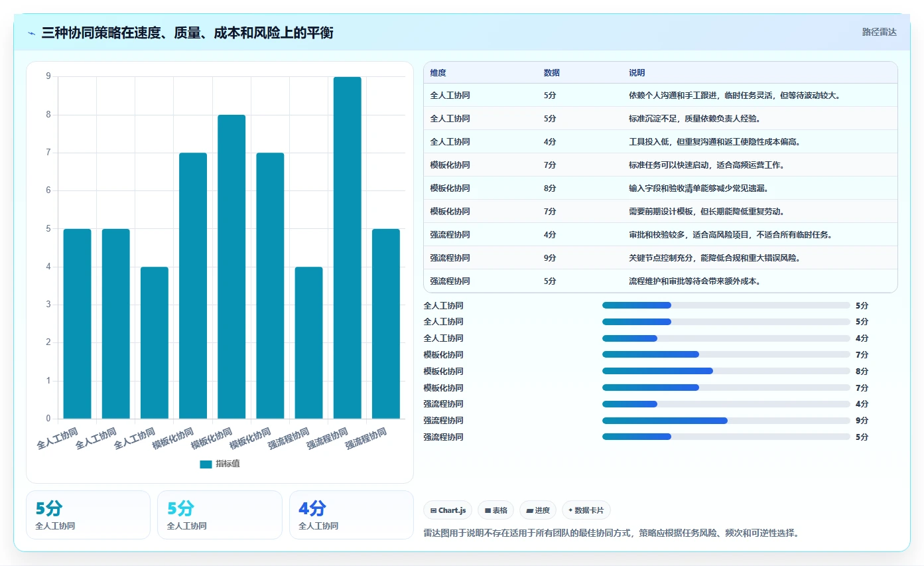924x566 pixels.
Task: Click the square icon on the Chart.js tag
Action: coord(433,511)
